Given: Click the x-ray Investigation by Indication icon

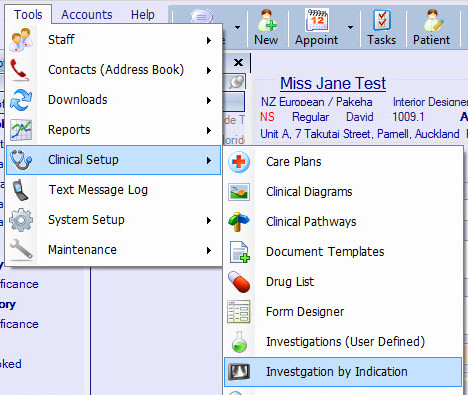Looking at the screenshot, I should point(239,372).
